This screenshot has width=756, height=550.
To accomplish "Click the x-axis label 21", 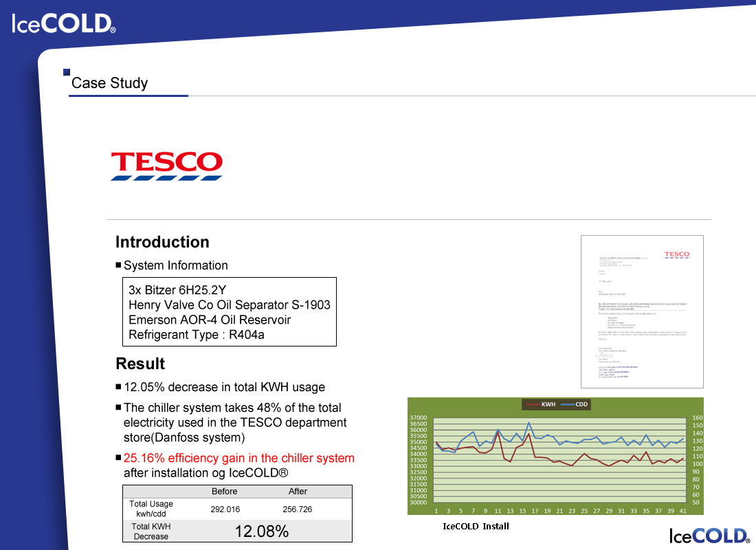I will click(x=559, y=510).
